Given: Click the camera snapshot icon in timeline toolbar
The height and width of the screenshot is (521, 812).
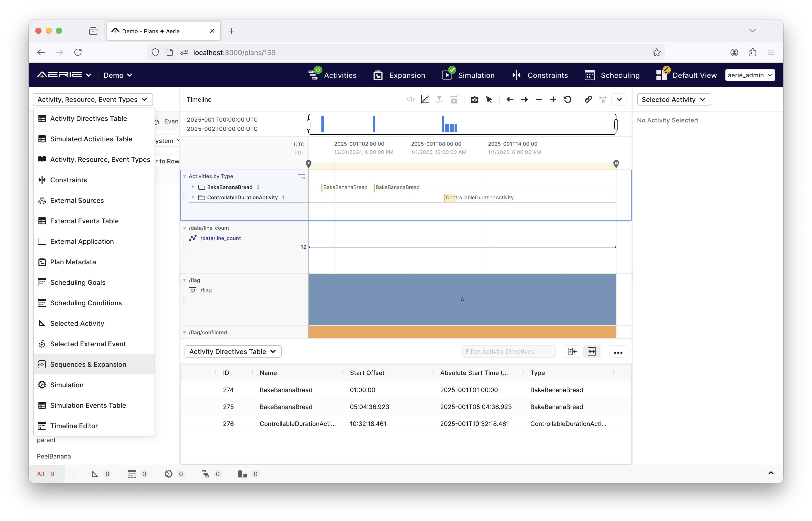Looking at the screenshot, I should (474, 99).
